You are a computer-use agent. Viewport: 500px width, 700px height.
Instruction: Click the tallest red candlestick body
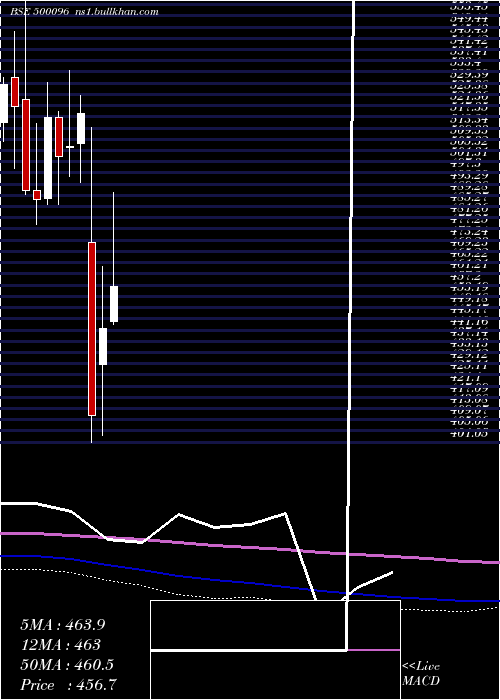92,329
